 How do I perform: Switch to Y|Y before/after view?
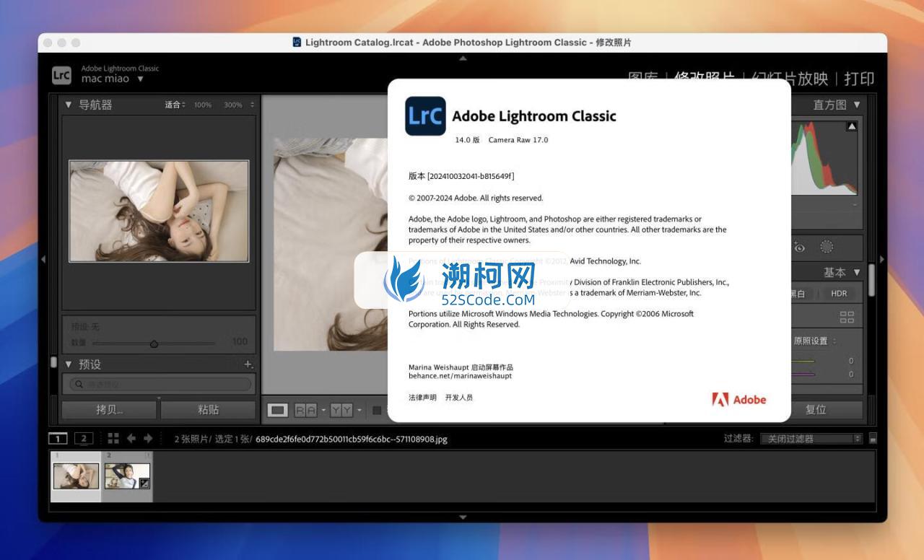[341, 410]
